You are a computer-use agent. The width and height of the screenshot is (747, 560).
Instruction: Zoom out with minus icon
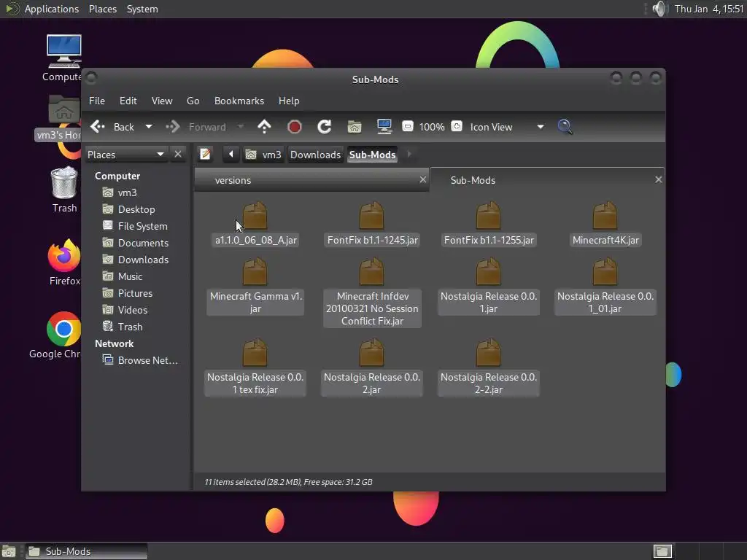point(407,126)
